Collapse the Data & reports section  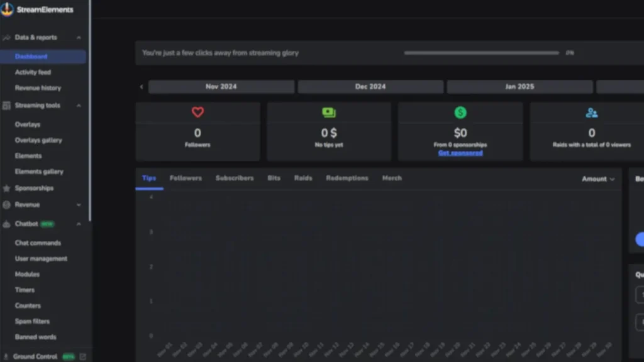79,38
